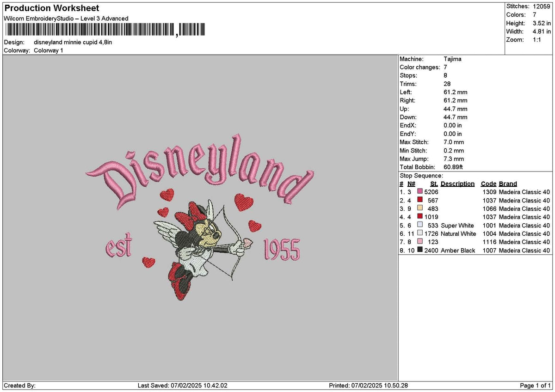Click the "Stop Sequence:" heading
This screenshot has height=392, width=555.
[x=421, y=176]
